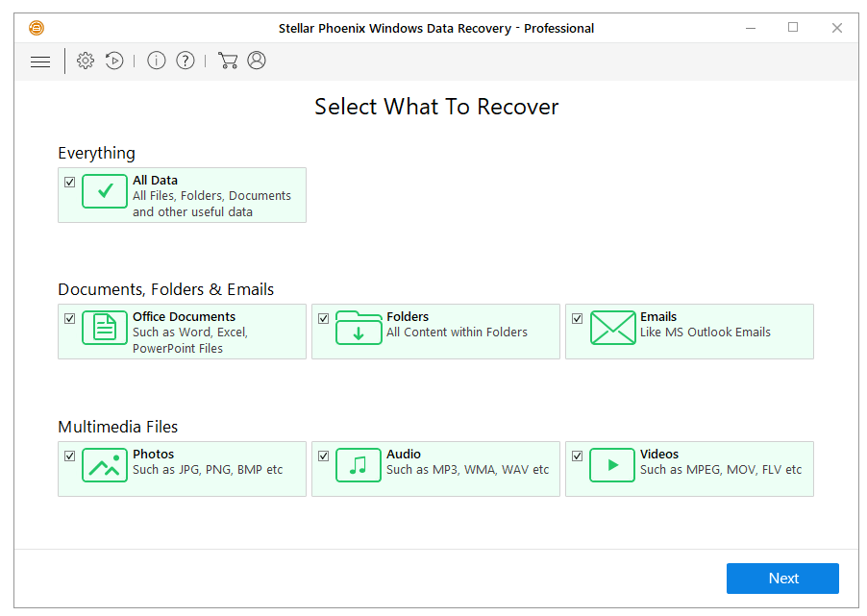
Task: Click the Stellar app logo in title bar
Action: coord(37,28)
